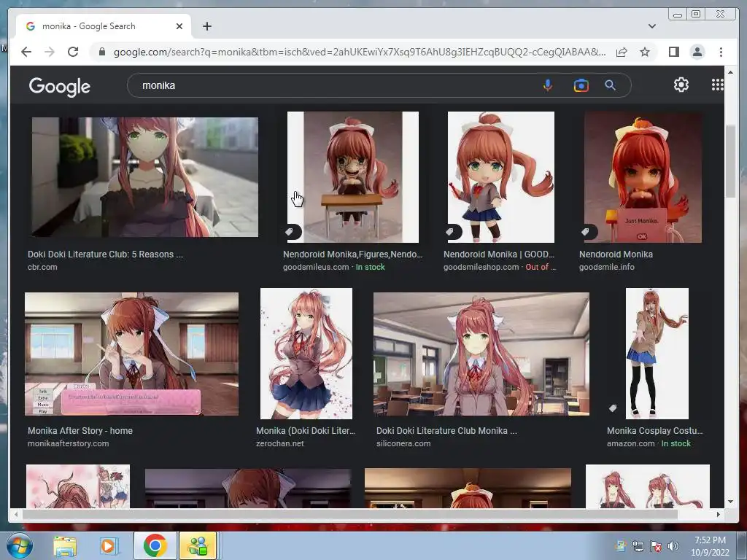
Task: Open the Doki Doki Literature Club cbr.com image
Action: [x=145, y=176]
